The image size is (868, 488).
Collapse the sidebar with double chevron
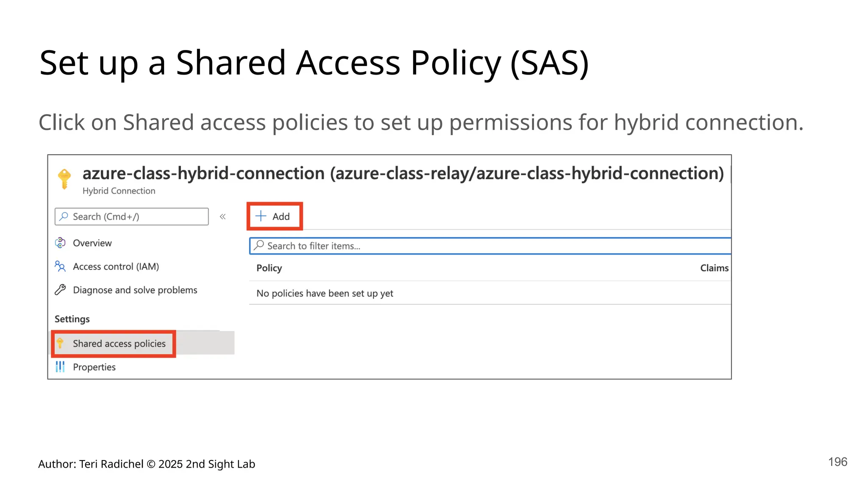(x=223, y=216)
